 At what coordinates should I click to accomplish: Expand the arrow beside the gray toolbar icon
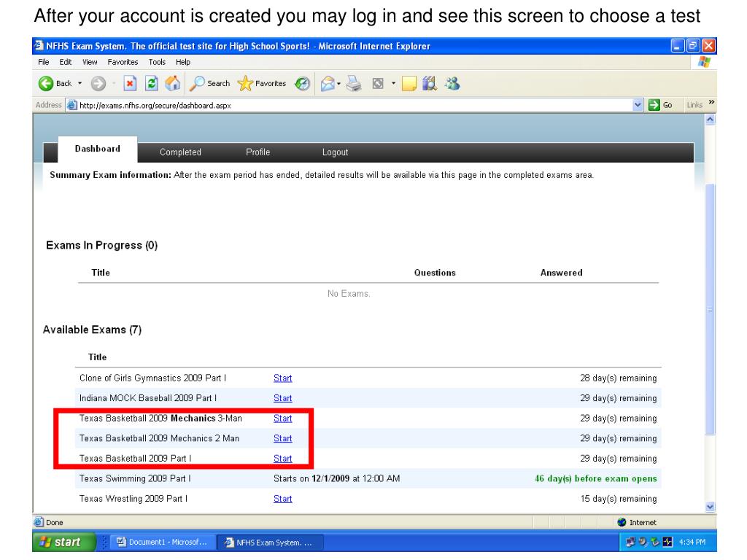tap(393, 83)
